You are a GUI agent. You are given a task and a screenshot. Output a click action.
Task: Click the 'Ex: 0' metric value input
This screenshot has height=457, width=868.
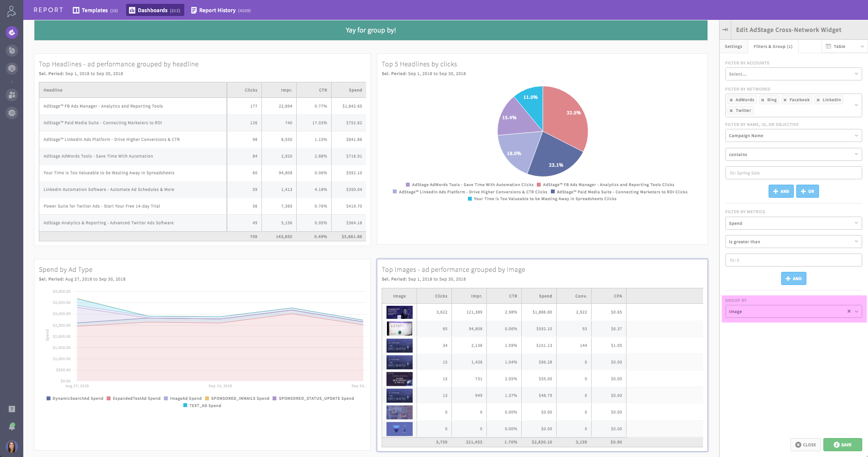click(x=793, y=260)
